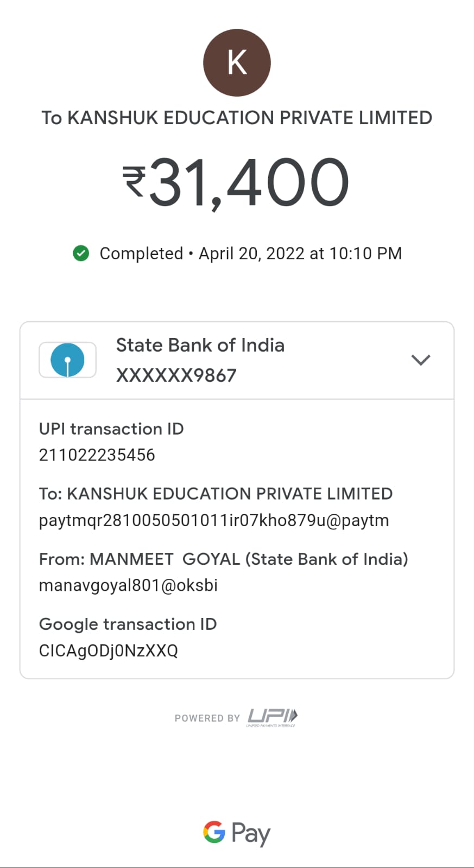This screenshot has width=474, height=868.
Task: Click the State Bank of India label
Action: 200,345
